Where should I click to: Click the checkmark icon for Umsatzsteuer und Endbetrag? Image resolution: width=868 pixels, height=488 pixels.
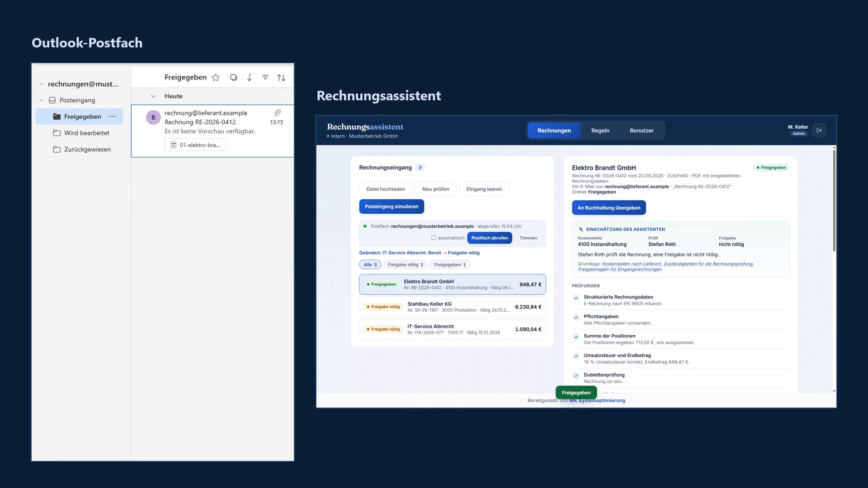click(x=576, y=356)
